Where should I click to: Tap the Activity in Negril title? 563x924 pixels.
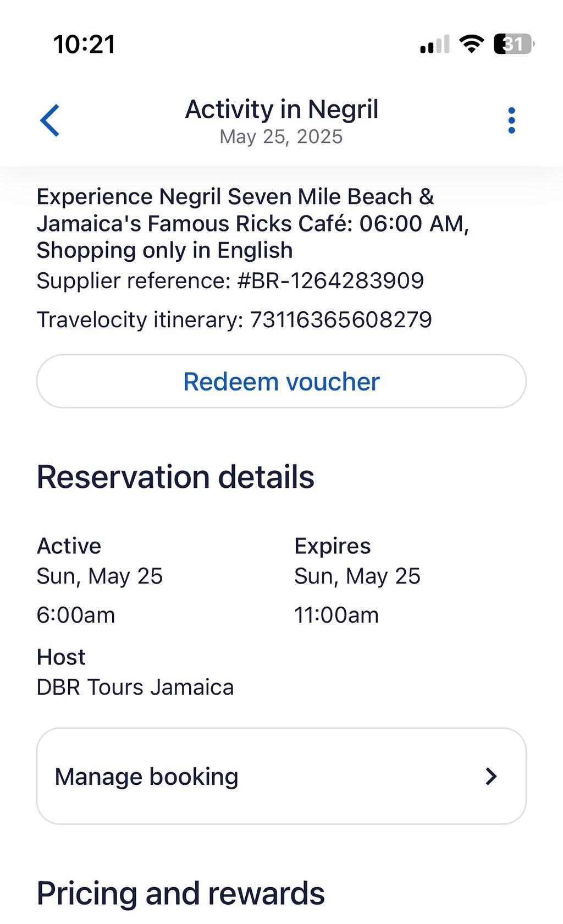(x=281, y=109)
